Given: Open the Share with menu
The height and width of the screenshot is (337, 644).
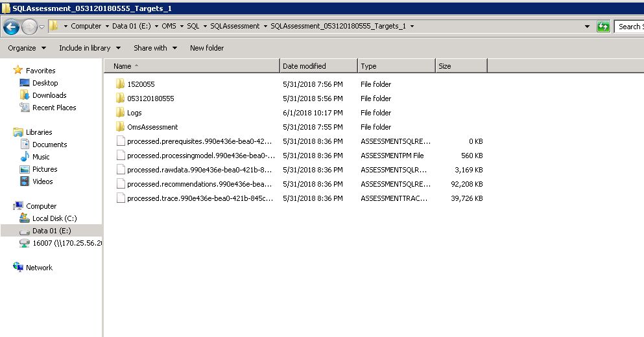Looking at the screenshot, I should 155,48.
